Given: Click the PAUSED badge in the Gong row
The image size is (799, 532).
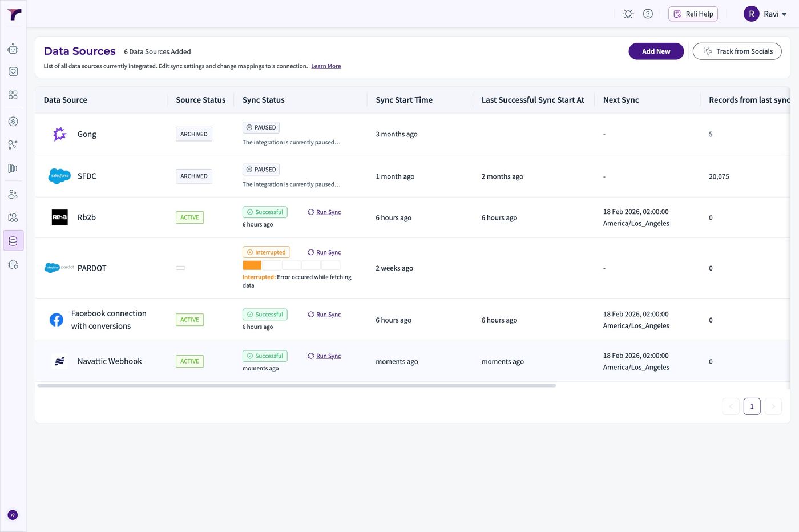Looking at the screenshot, I should 261,127.
